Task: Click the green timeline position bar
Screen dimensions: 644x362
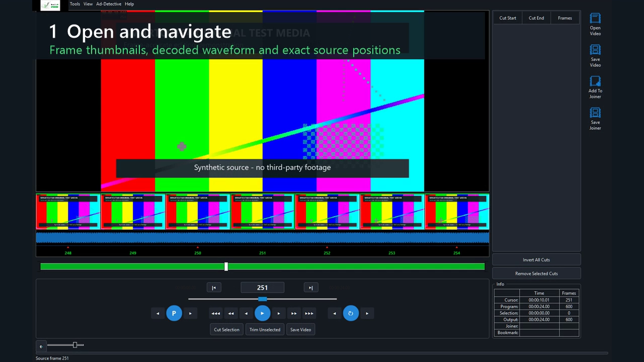Action: click(262, 266)
